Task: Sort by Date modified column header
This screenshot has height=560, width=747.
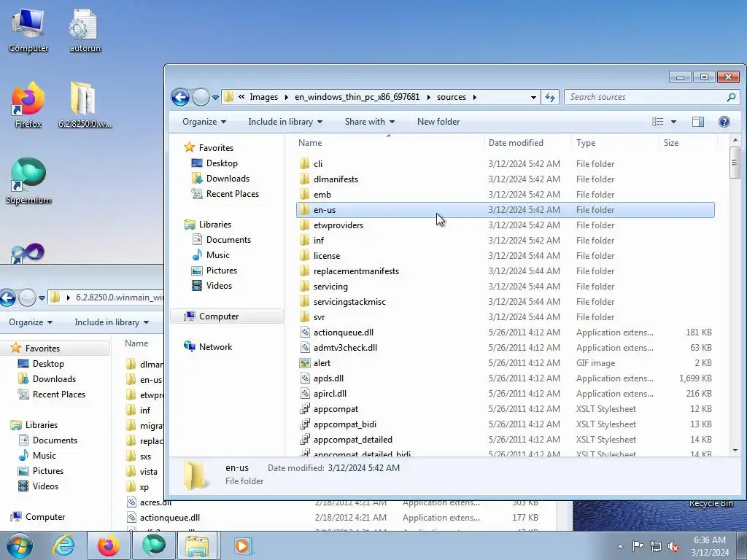Action: (x=528, y=143)
